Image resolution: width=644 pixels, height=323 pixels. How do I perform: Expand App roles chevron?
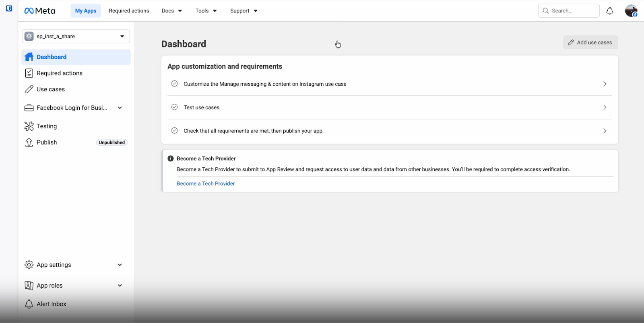(120, 286)
